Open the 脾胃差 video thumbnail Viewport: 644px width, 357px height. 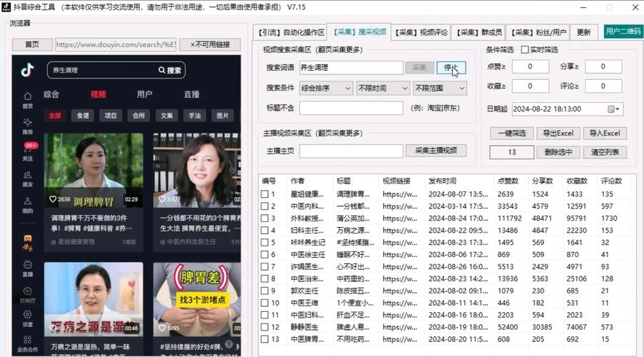coord(197,299)
